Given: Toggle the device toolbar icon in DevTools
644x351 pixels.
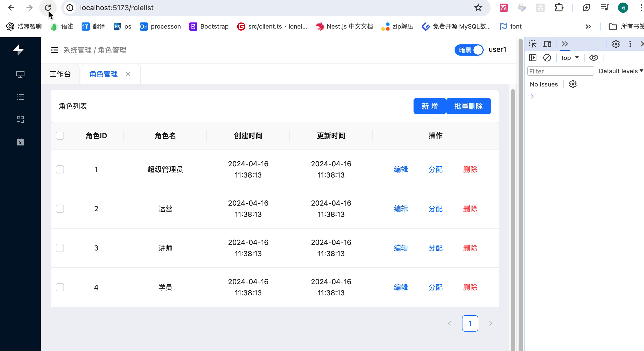Looking at the screenshot, I should click(547, 44).
